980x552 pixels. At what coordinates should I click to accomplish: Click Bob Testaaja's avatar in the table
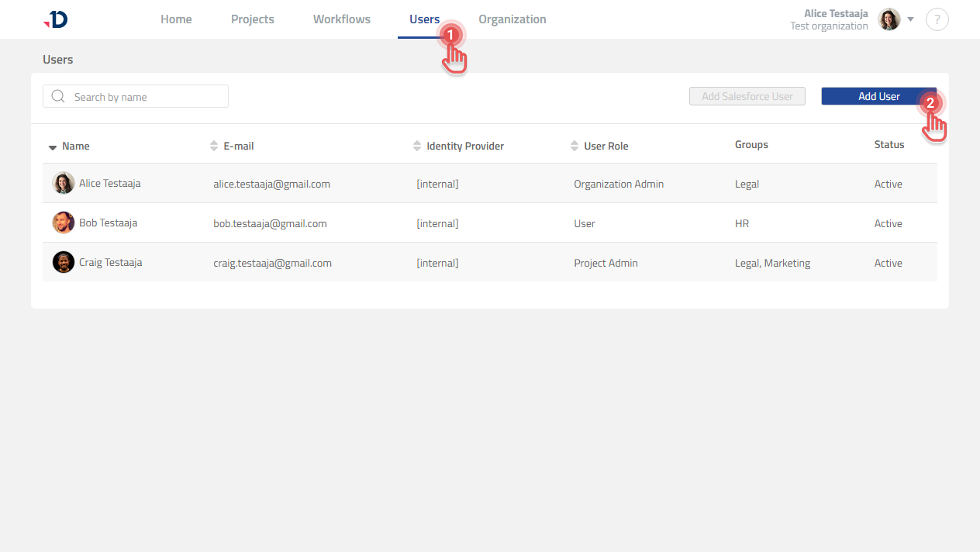coord(63,223)
